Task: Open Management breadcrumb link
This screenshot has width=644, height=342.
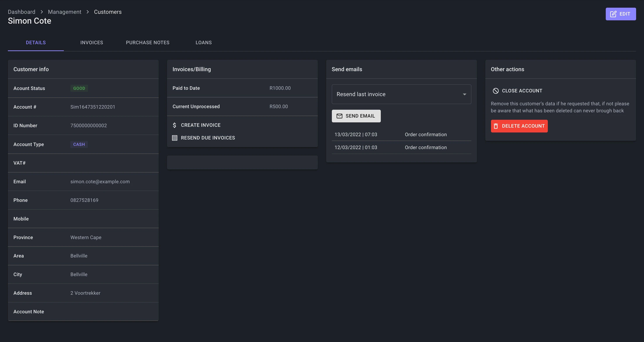Action: click(x=64, y=12)
